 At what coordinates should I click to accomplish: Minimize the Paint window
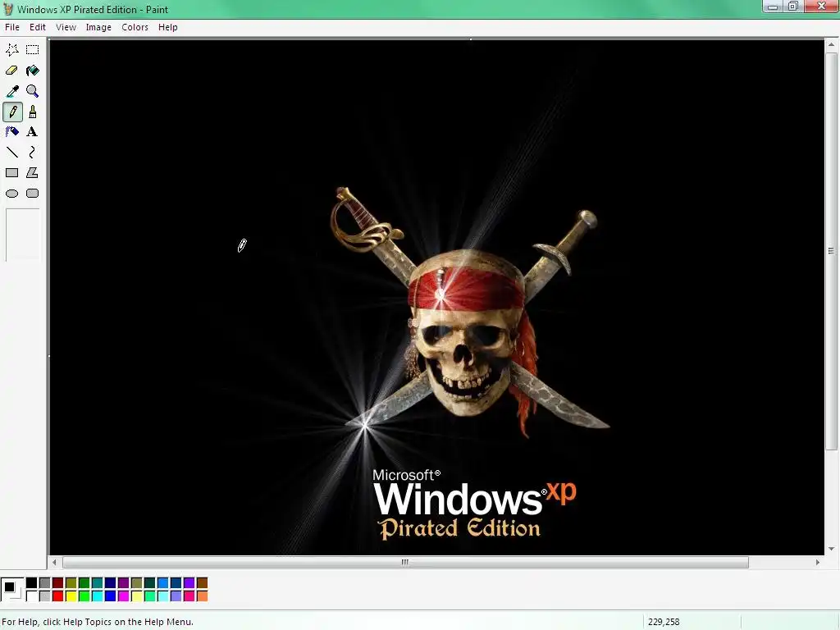pos(773,7)
